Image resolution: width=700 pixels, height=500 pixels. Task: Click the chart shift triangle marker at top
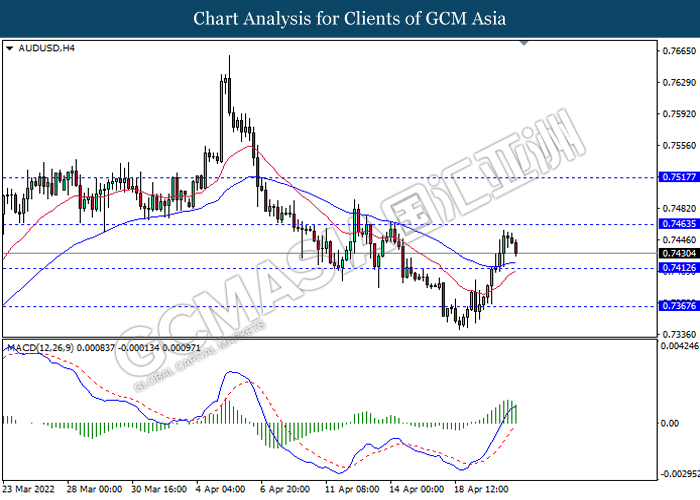point(524,43)
